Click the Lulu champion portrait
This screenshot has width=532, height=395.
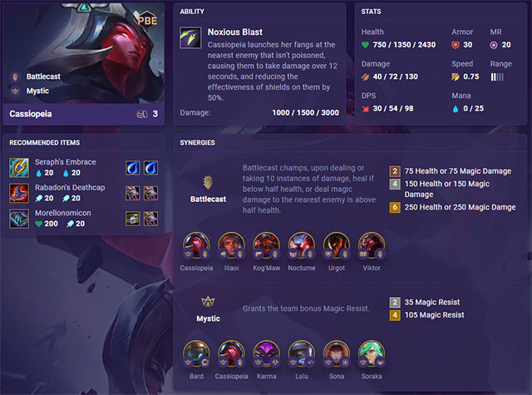click(302, 354)
